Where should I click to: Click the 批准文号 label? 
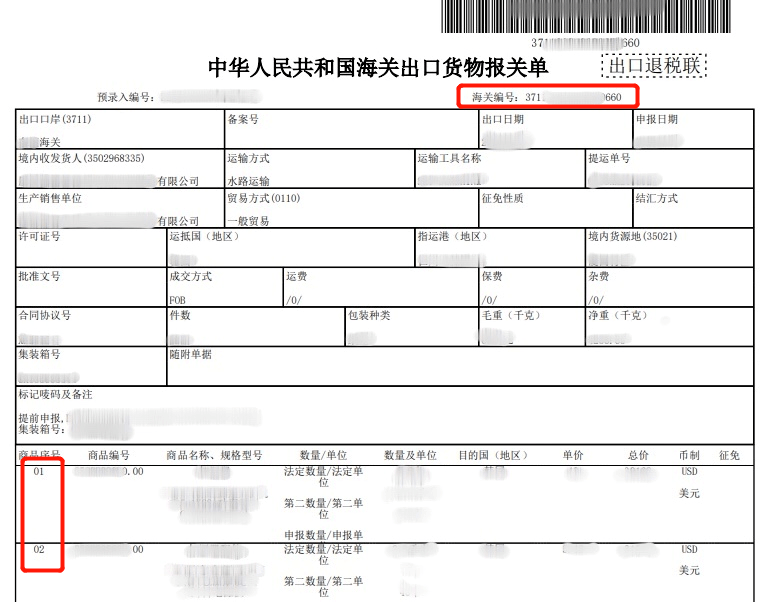[39, 276]
